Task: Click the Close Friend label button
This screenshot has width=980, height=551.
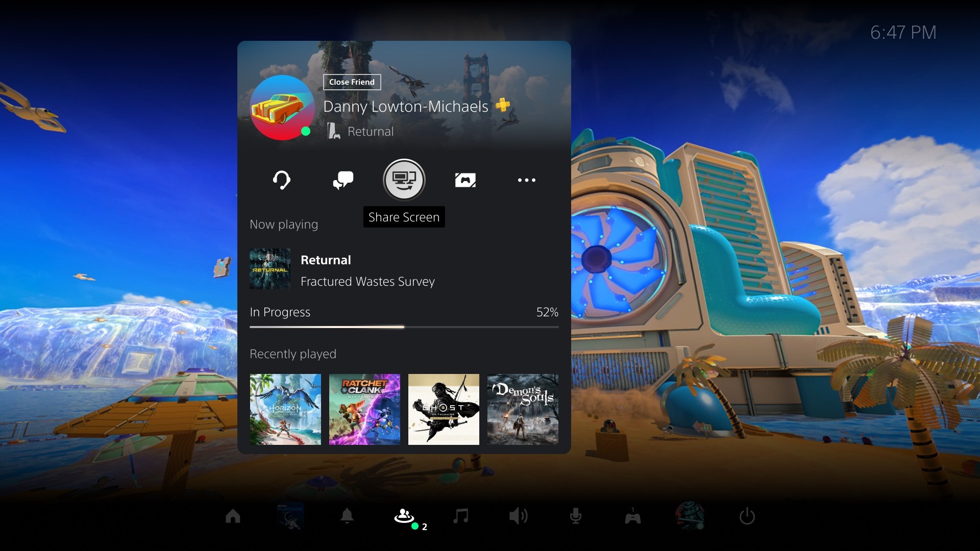Action: (351, 82)
